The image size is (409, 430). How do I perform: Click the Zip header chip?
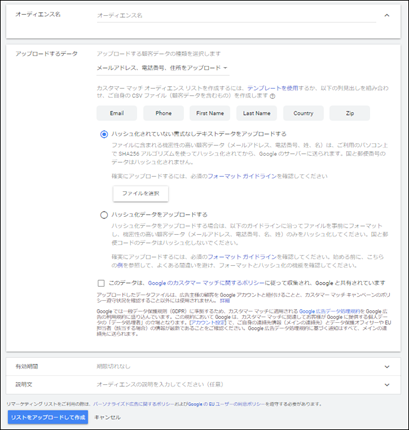[x=350, y=113]
